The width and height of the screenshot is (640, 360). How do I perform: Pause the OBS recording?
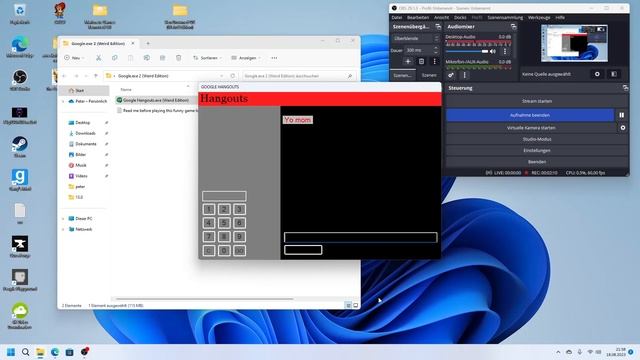pyautogui.click(x=622, y=115)
